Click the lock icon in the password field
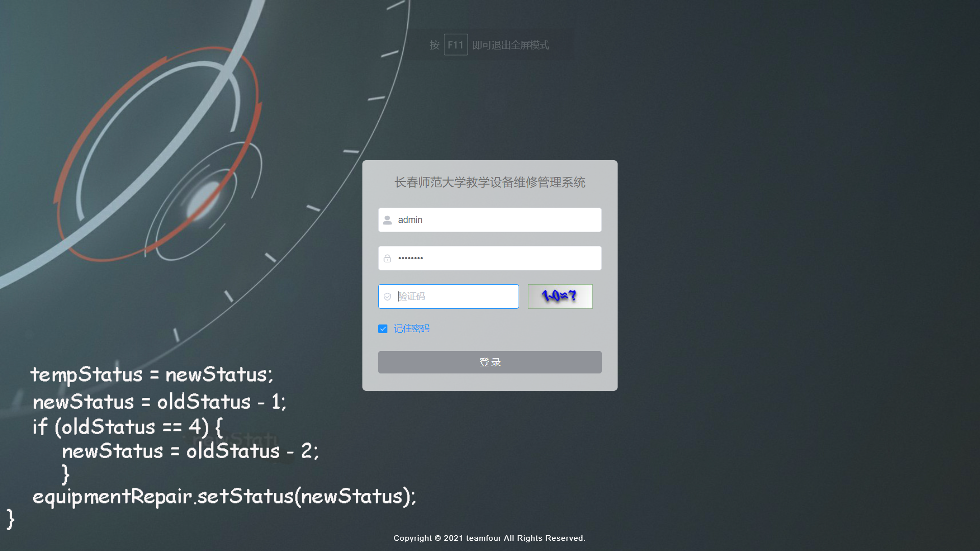Screen dimensions: 980x551 point(387,258)
